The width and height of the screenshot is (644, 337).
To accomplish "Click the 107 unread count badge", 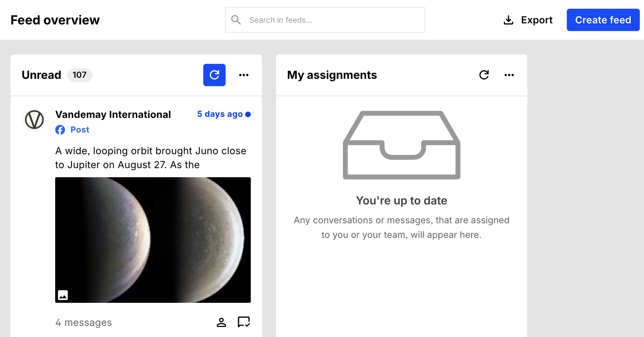I will pyautogui.click(x=80, y=75).
